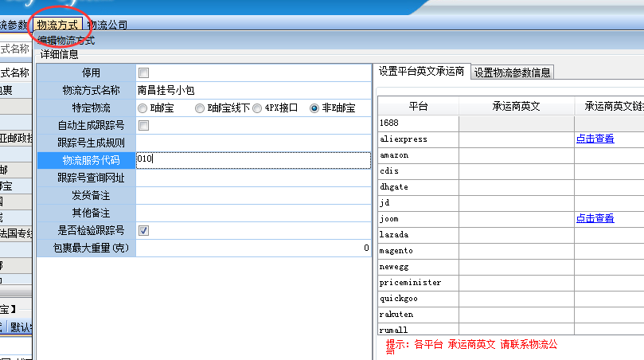The width and height of the screenshot is (644, 360).
Task: Select the rakuten platform row
Action: (418, 315)
